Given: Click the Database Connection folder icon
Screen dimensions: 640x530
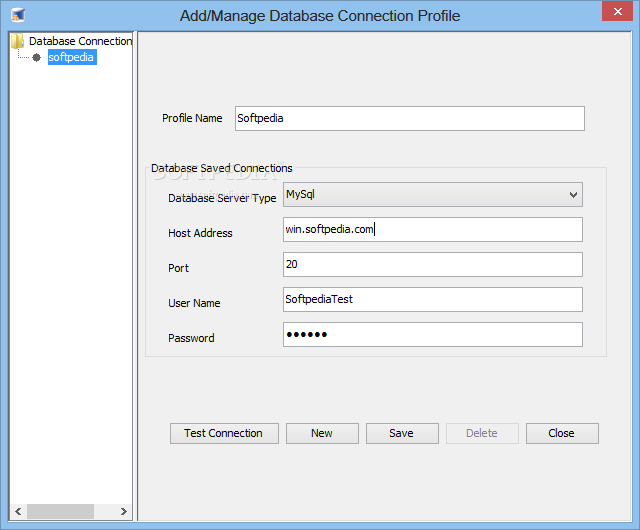Looking at the screenshot, I should (x=17, y=41).
